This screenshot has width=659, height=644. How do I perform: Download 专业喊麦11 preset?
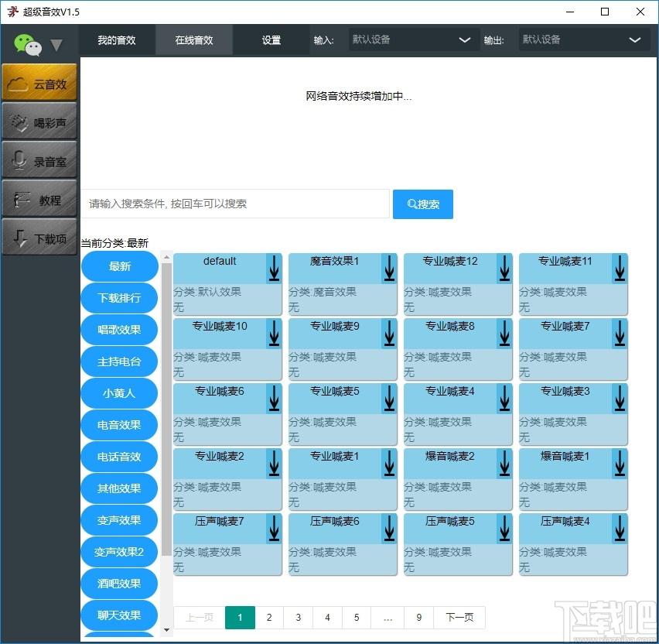tap(620, 269)
